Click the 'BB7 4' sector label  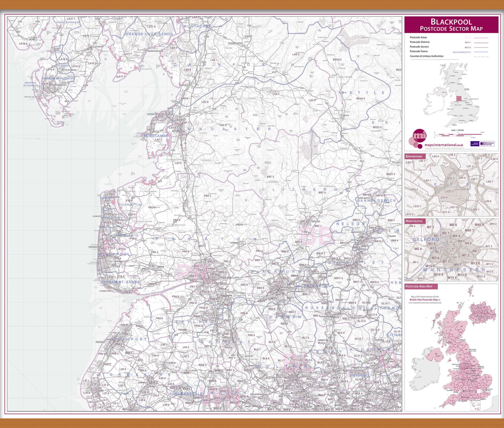tap(322, 192)
